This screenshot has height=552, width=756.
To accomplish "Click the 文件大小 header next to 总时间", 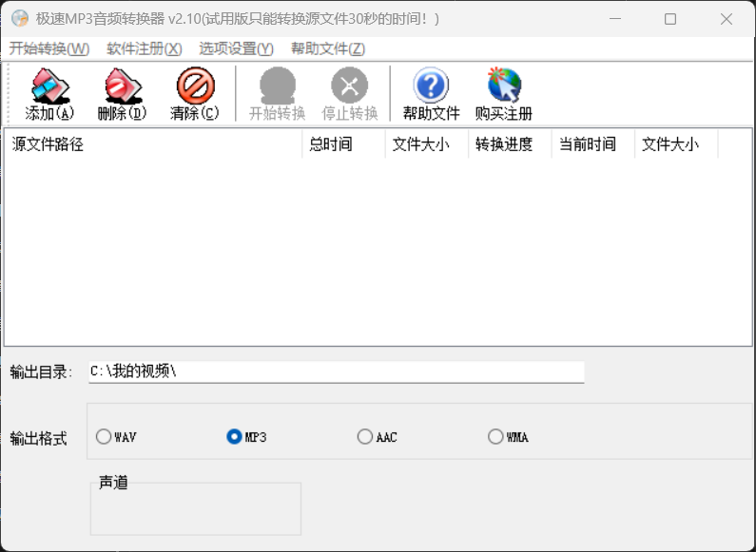I will tap(427, 144).
